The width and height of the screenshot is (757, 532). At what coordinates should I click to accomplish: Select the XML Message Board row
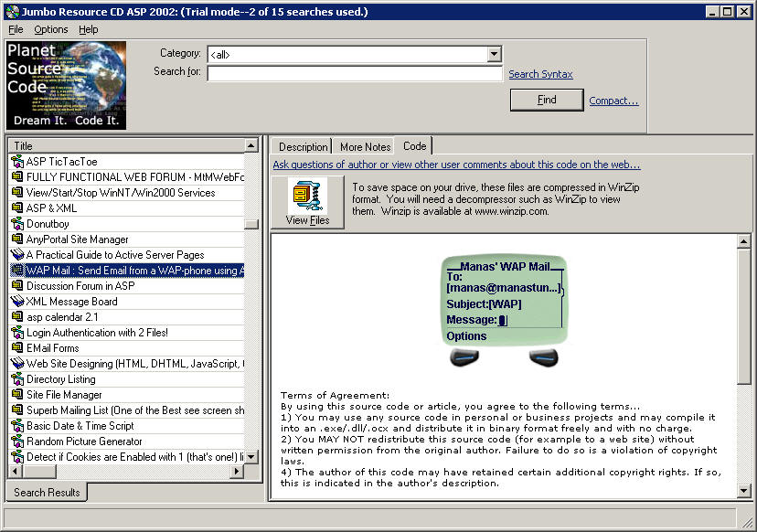click(127, 302)
